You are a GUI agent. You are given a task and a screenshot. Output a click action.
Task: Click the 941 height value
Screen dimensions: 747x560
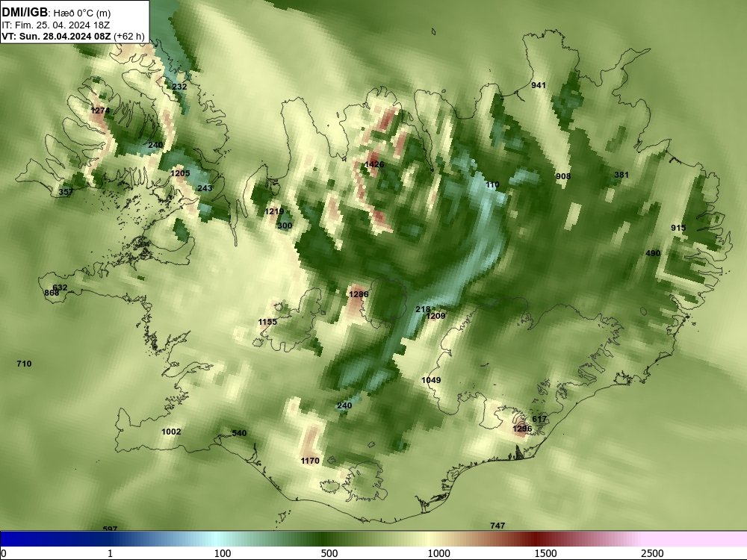click(x=539, y=85)
